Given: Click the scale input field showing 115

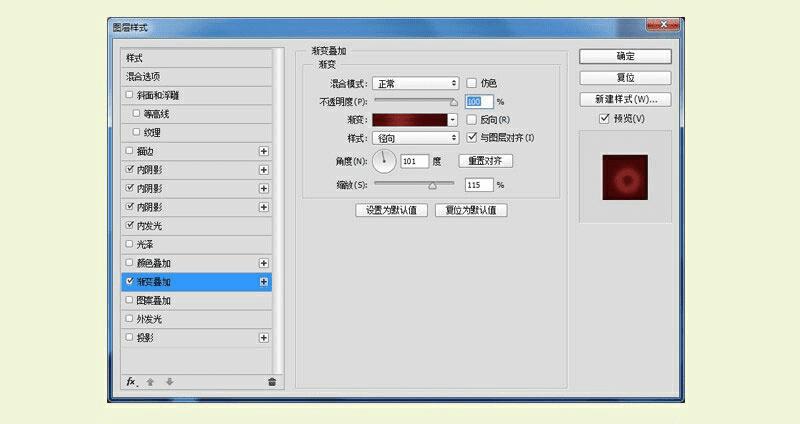Looking at the screenshot, I should [x=479, y=185].
